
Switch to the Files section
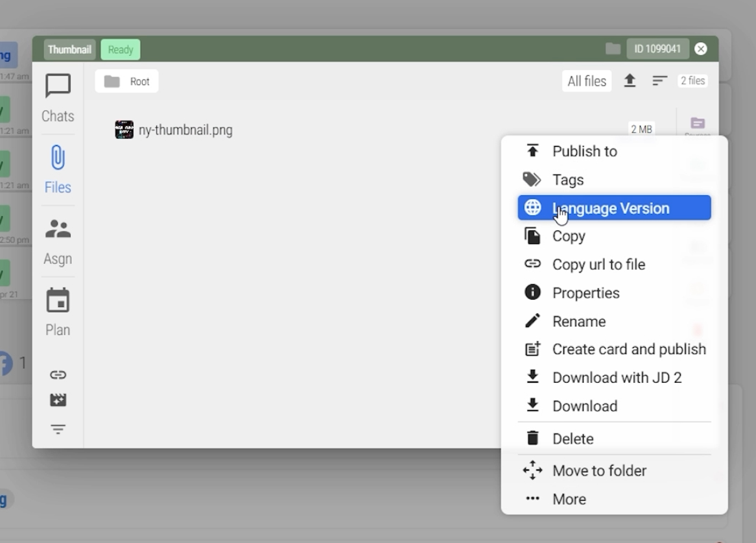coord(58,169)
